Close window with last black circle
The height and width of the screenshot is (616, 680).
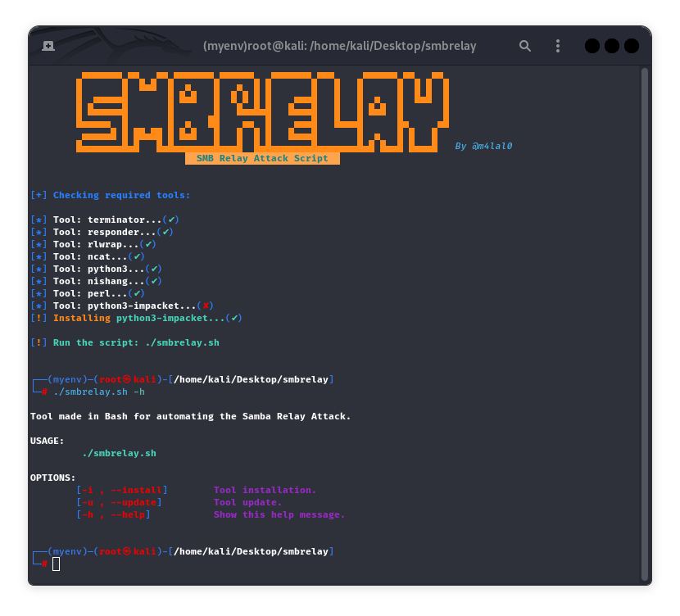[631, 46]
